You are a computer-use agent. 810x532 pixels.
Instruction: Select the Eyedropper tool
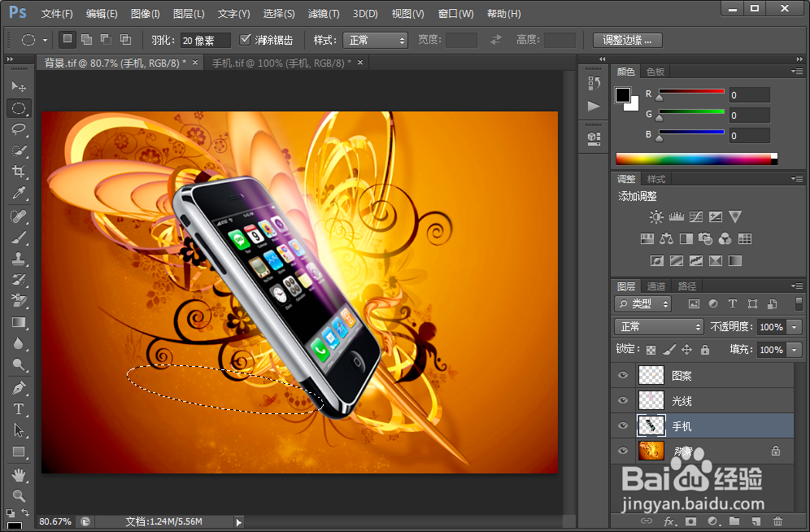(19, 193)
